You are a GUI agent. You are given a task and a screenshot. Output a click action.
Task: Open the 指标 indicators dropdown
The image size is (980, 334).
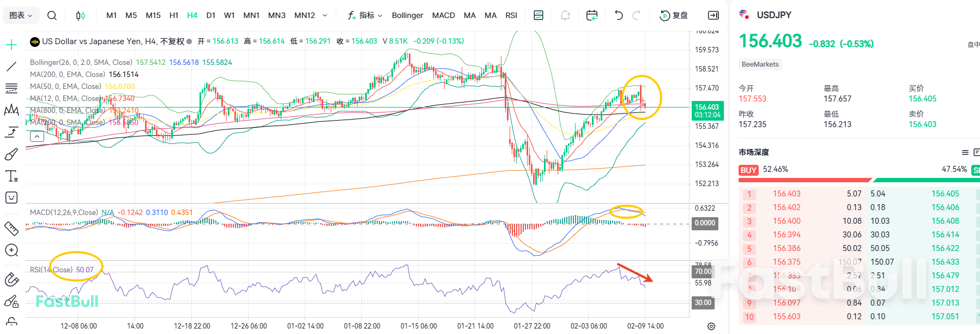tap(365, 15)
